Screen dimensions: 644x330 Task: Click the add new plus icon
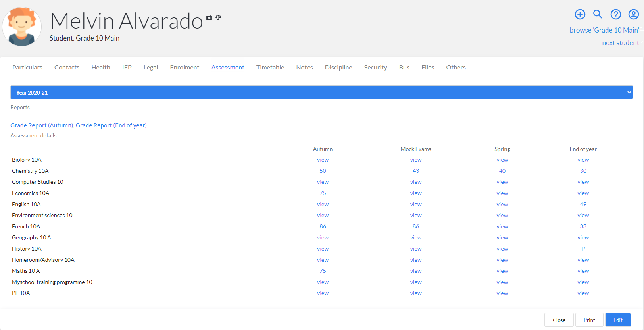pyautogui.click(x=580, y=14)
